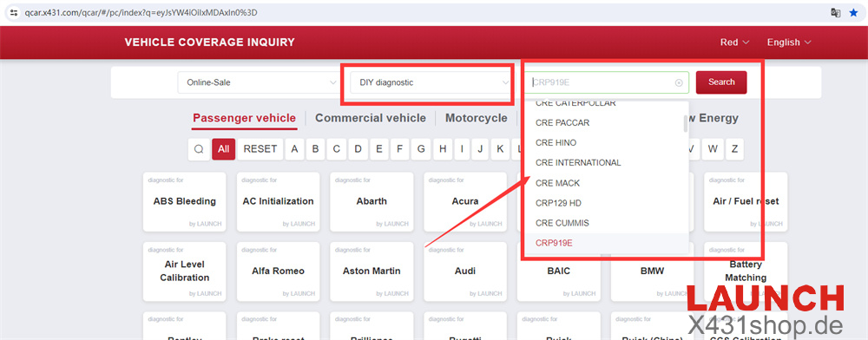The width and height of the screenshot is (868, 340).
Task: Select the All filter button
Action: [x=223, y=149]
